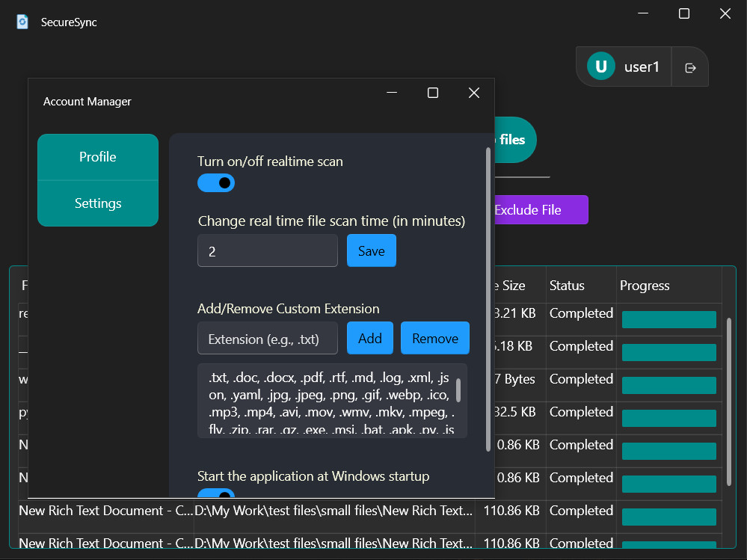
Task: Switch to the Profile tab
Action: click(97, 157)
